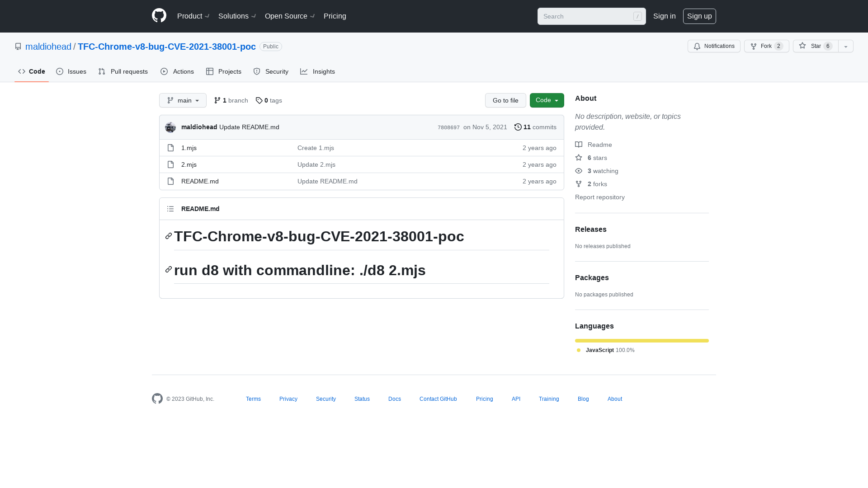Open the Solutions menu
The height and width of the screenshot is (488, 868).
pyautogui.click(x=237, y=16)
